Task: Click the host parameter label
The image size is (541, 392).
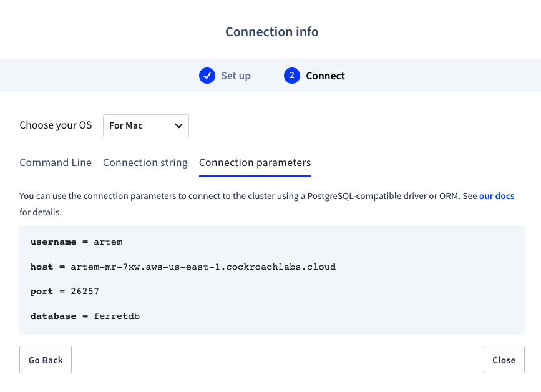Action: click(42, 267)
